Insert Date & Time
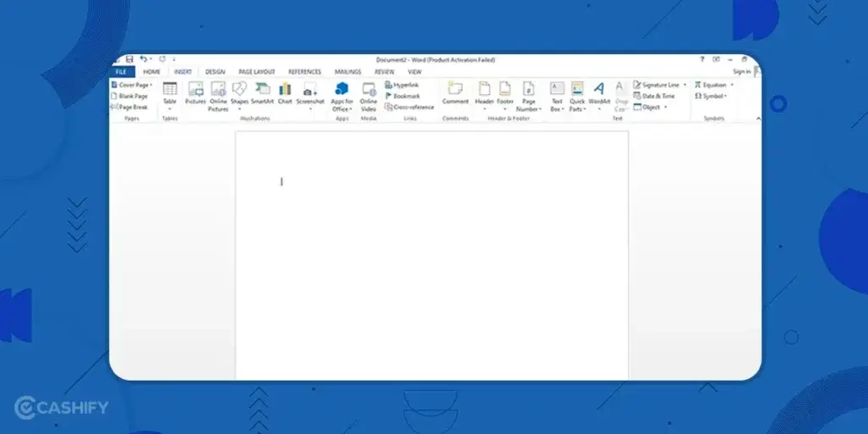868x434 pixels. pos(654,97)
